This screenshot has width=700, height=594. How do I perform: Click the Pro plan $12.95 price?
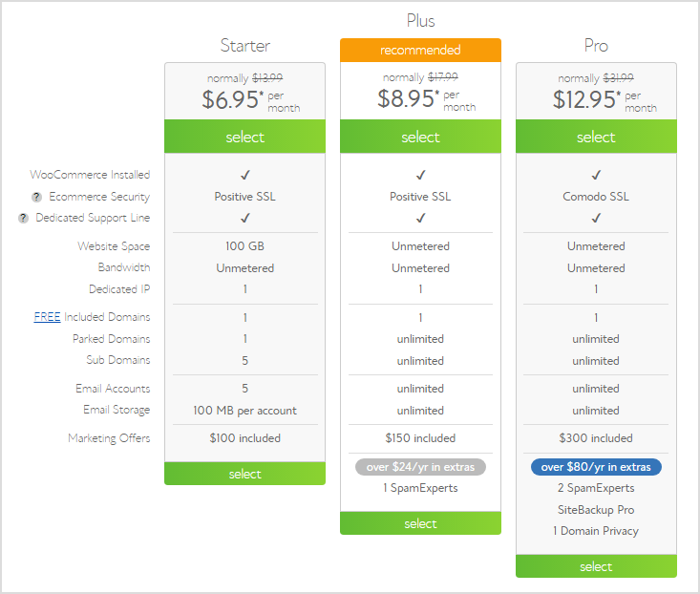(x=586, y=99)
